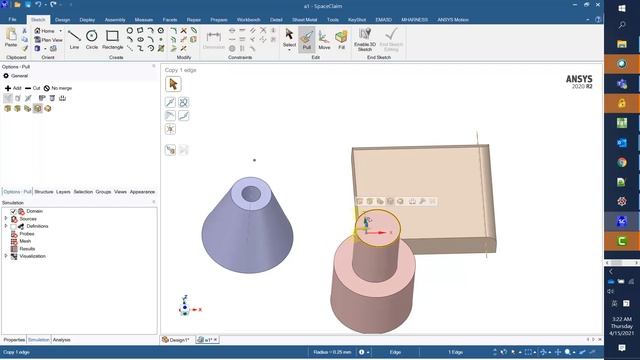Open the Analysis bottom tab
This screenshot has height=360, width=640.
(62, 340)
